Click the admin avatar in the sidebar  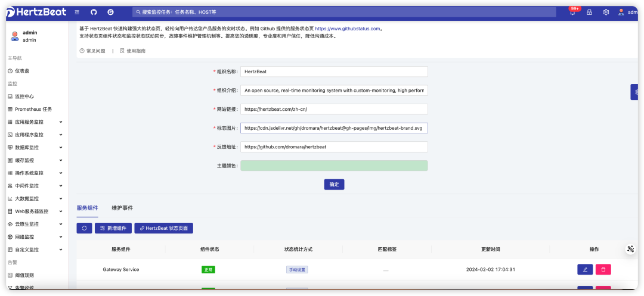15,36
